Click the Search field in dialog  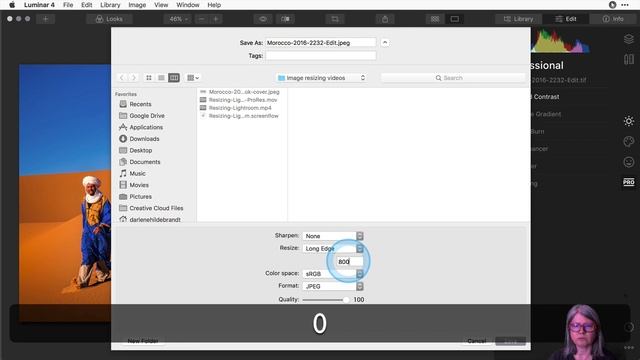coord(453,78)
